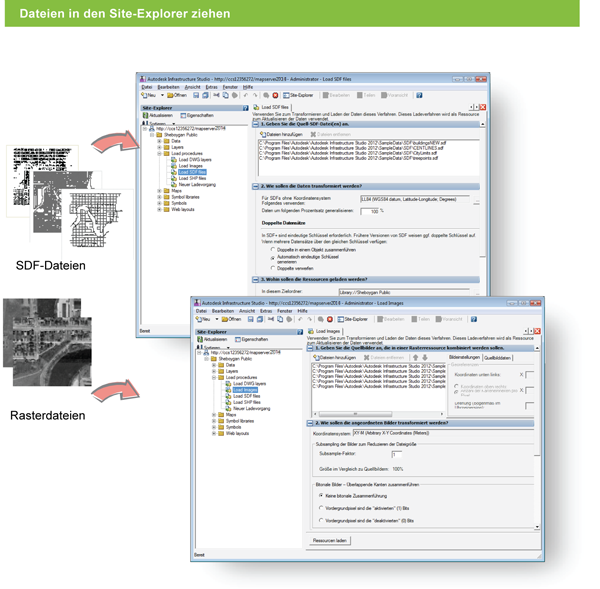Open Ansicht menu in Load Images window
Image resolution: width=600 pixels, height=589 pixels.
pos(247,311)
